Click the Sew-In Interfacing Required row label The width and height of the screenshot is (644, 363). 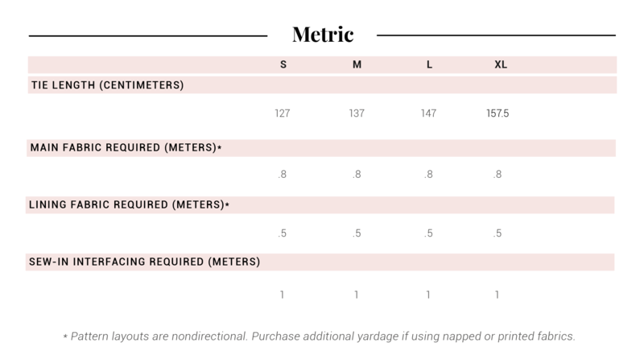pyautogui.click(x=145, y=262)
